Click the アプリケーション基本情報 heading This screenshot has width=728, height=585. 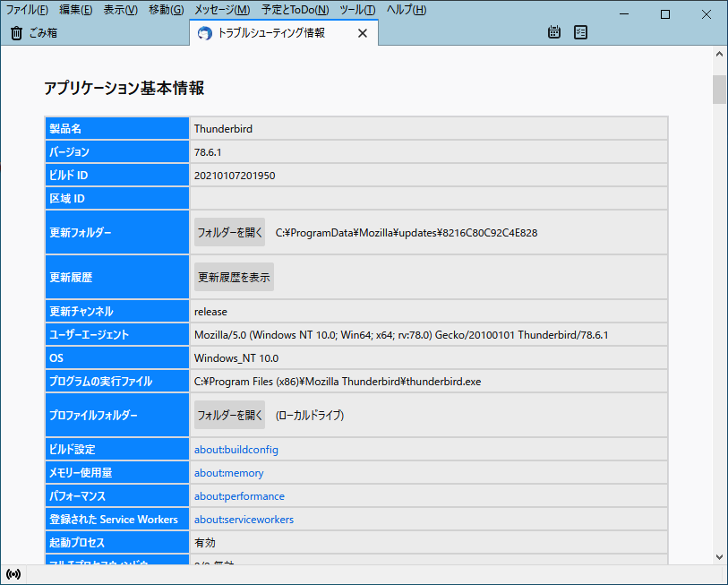(x=124, y=88)
